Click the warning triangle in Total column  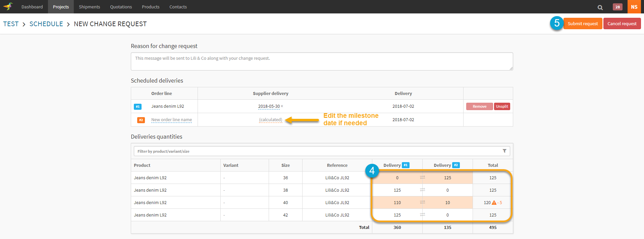click(x=494, y=203)
